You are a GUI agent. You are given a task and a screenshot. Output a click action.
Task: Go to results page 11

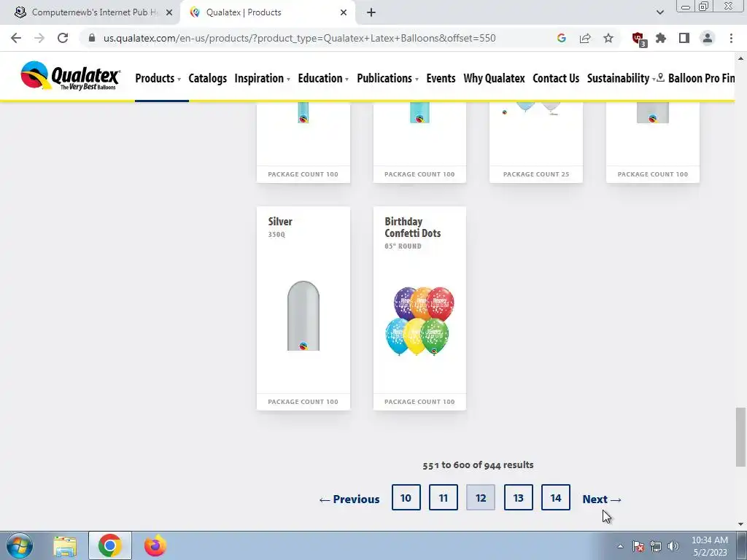(x=443, y=497)
